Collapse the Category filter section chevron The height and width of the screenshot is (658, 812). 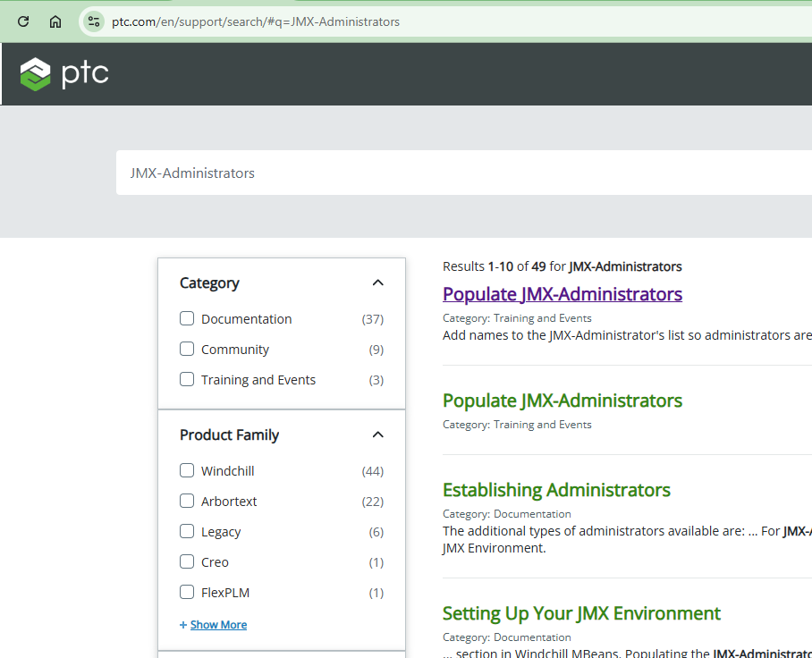pos(377,283)
